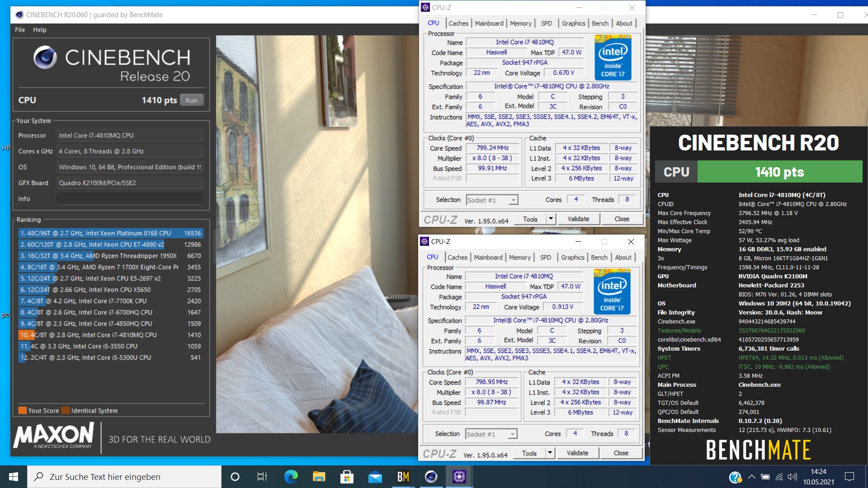Open the Wi-Fi network tray icon
This screenshot has width=868, height=488.
pyautogui.click(x=779, y=477)
